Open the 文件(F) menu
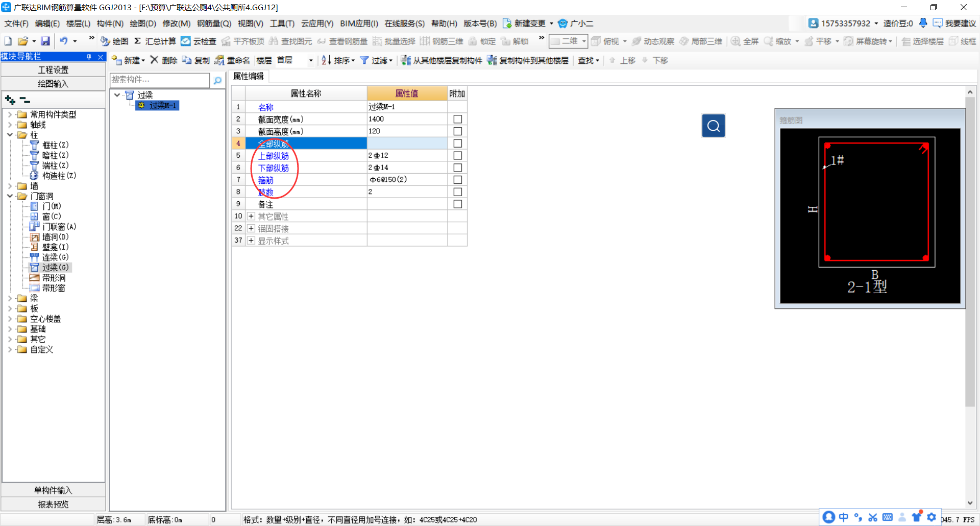 click(16, 23)
